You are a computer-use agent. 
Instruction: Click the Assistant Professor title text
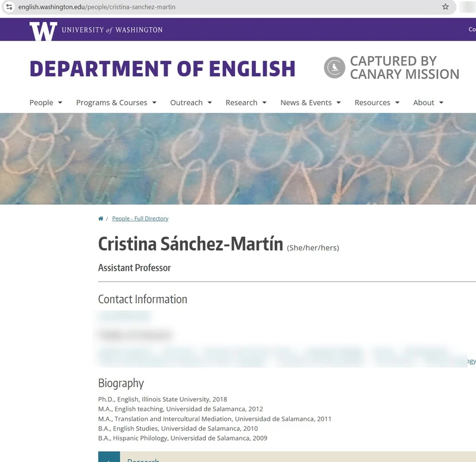click(134, 267)
